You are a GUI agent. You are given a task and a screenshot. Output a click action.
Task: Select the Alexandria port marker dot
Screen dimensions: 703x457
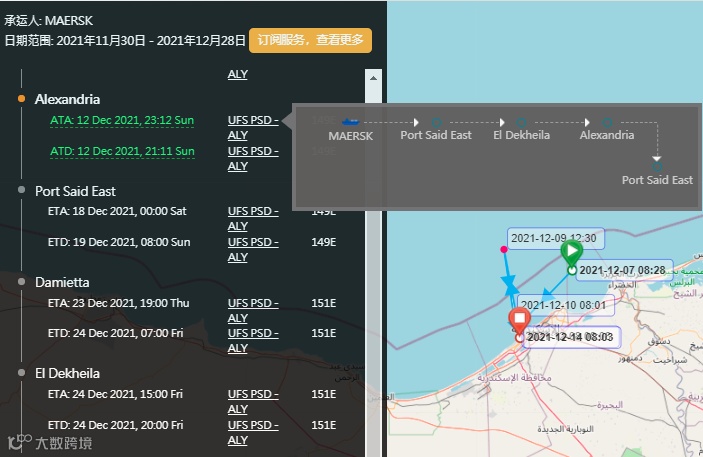pos(21,99)
